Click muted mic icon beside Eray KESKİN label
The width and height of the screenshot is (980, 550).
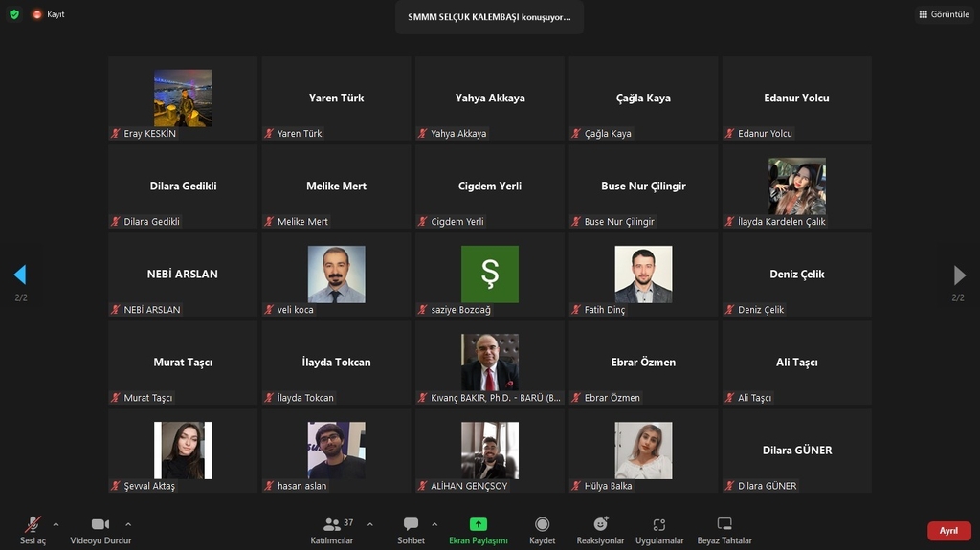116,133
